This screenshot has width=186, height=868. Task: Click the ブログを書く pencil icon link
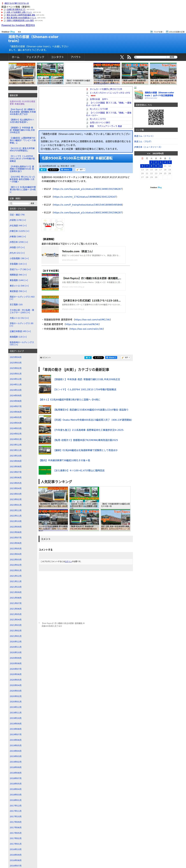(157, 32)
